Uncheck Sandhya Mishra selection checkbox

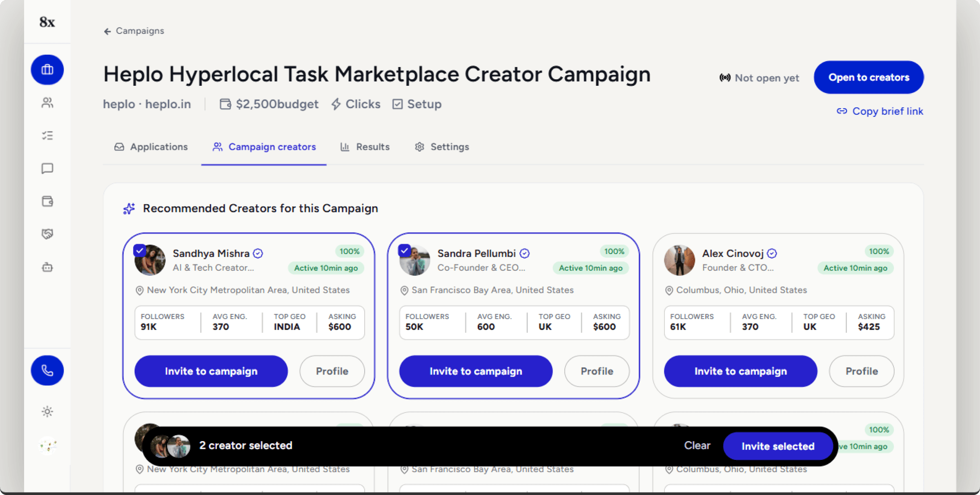click(x=140, y=250)
